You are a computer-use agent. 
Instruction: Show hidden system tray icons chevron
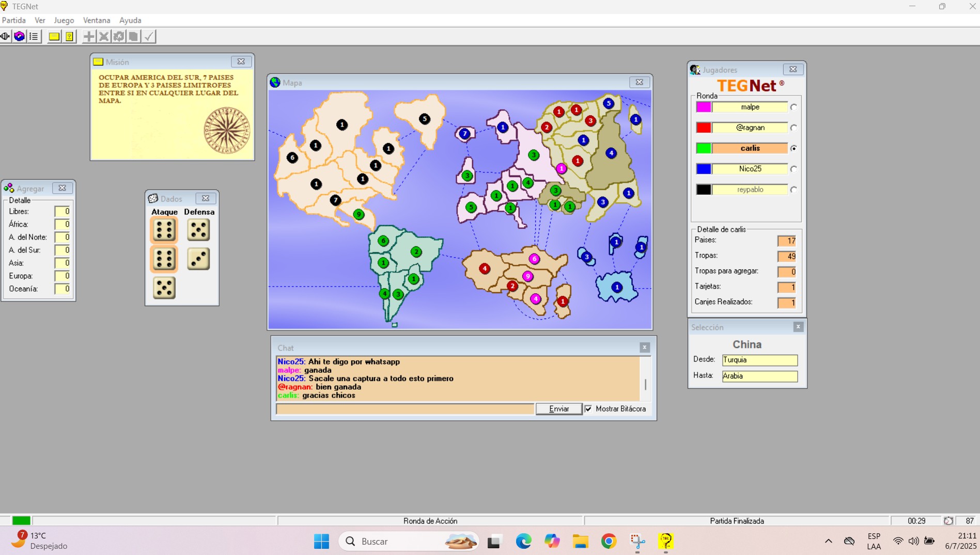tap(828, 541)
